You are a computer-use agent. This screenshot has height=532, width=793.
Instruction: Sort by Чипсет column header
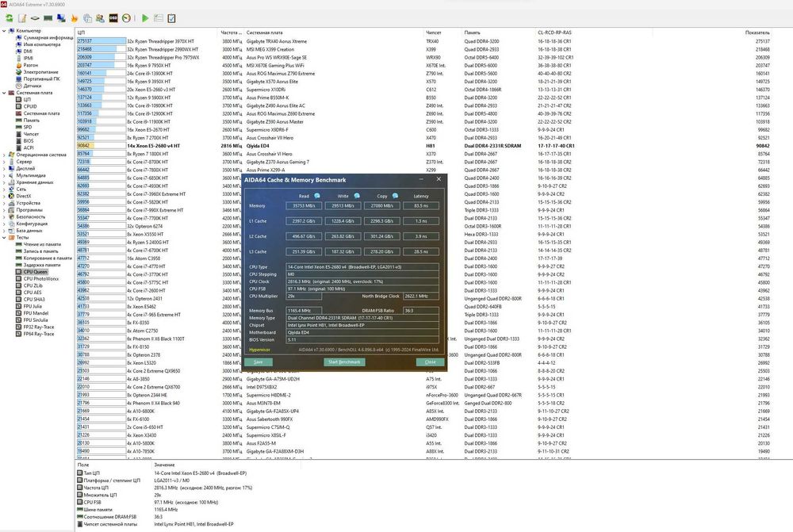click(x=443, y=33)
